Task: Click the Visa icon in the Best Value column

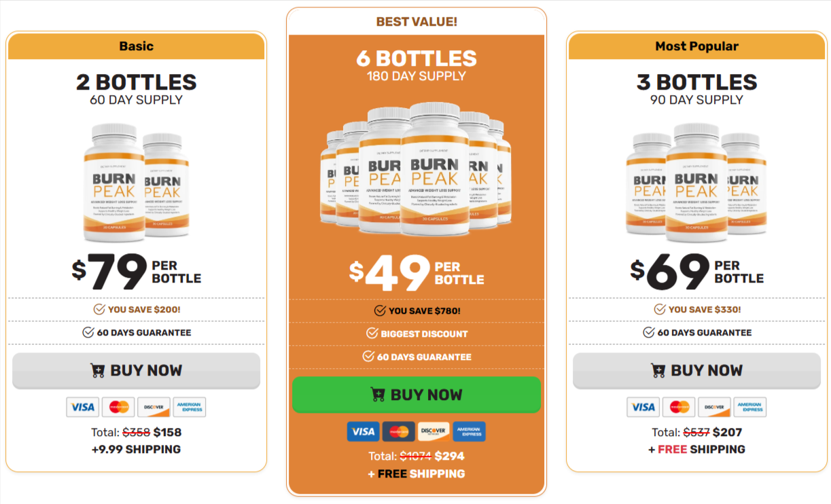Action: point(364,431)
